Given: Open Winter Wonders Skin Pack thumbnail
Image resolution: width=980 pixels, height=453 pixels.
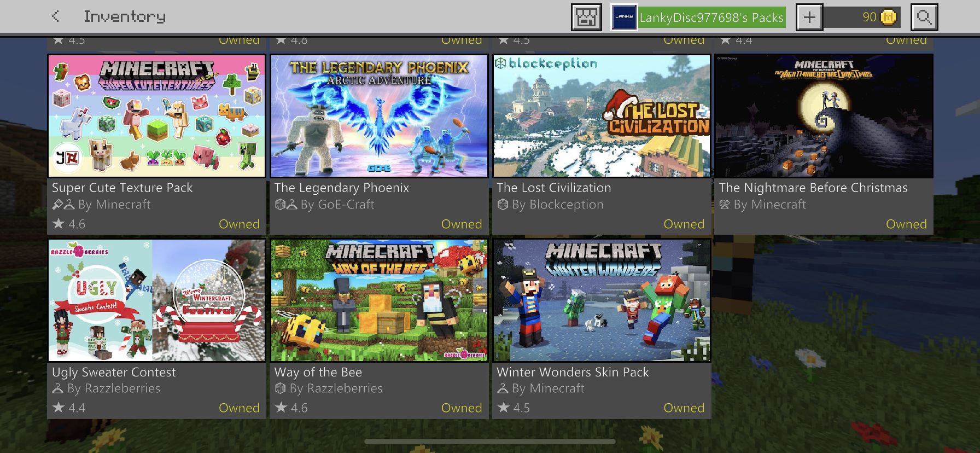Looking at the screenshot, I should (x=602, y=300).
